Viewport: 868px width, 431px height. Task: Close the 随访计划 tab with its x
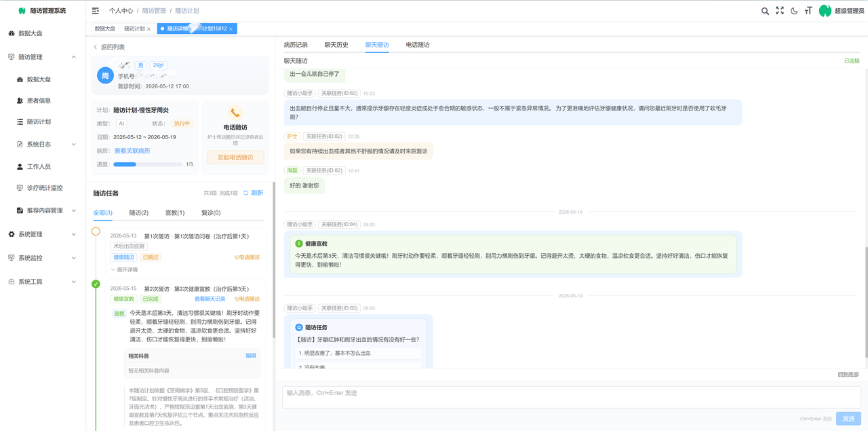(x=149, y=29)
